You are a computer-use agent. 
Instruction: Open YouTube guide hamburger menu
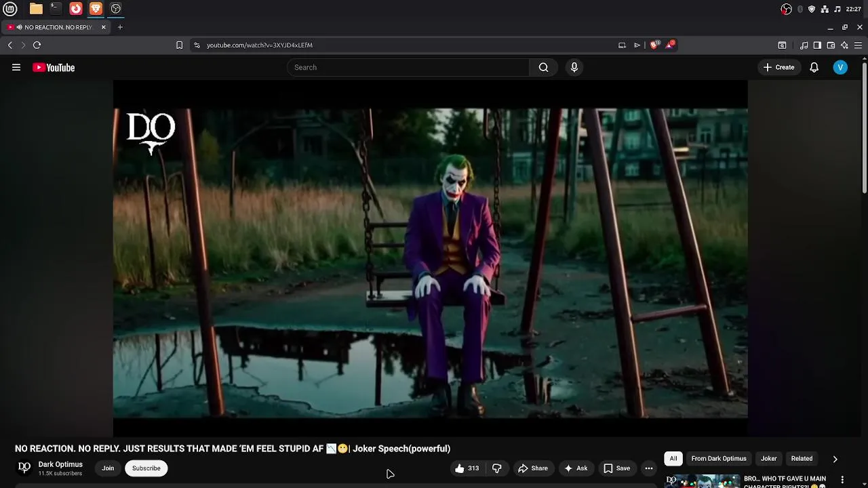click(x=16, y=67)
